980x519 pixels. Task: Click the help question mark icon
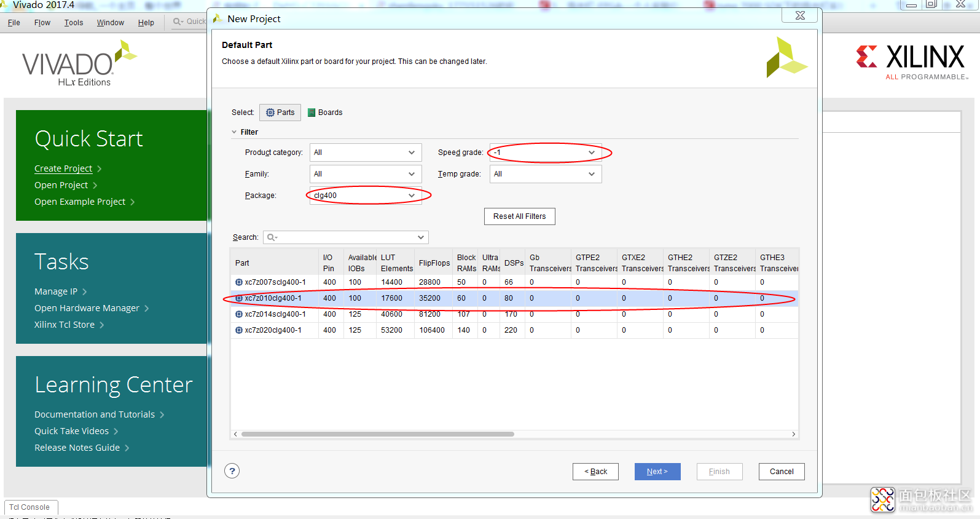[232, 471]
